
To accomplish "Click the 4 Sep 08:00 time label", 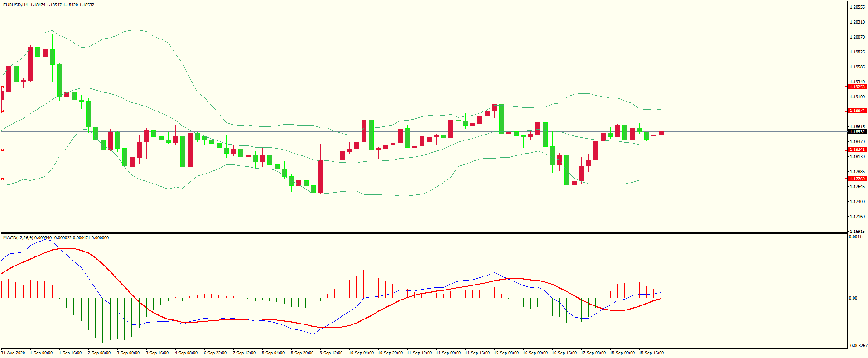I will click(186, 353).
